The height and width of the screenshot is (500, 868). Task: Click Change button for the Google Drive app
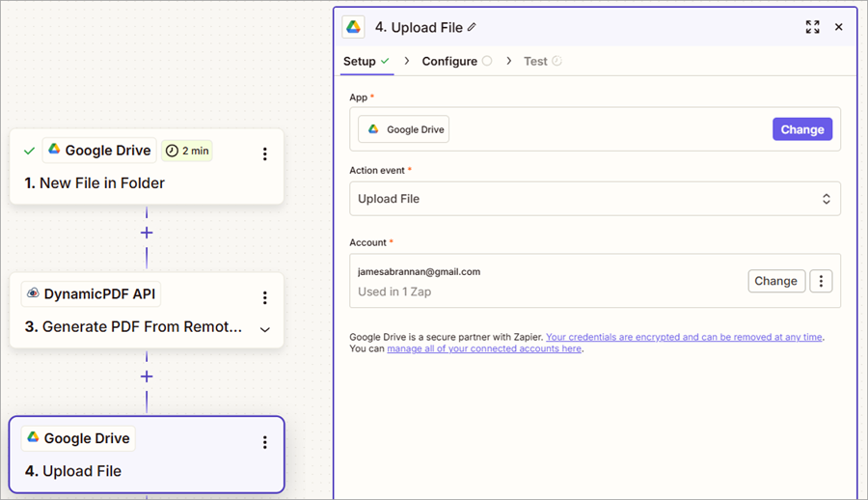(801, 129)
